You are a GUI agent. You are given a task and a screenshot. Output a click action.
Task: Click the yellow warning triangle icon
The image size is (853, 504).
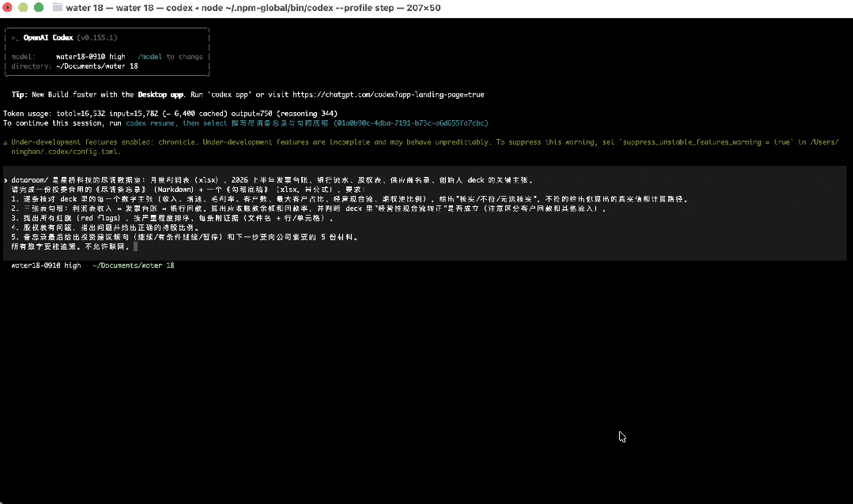click(6, 142)
